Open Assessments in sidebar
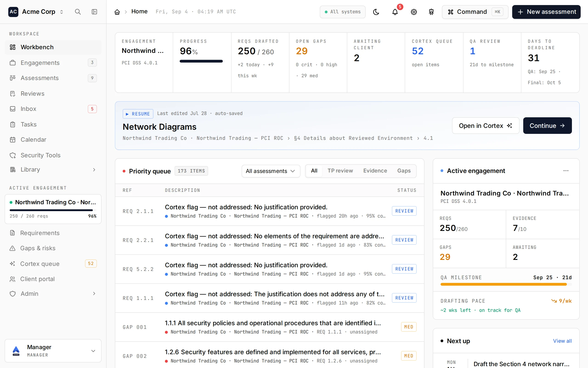 tap(53, 78)
